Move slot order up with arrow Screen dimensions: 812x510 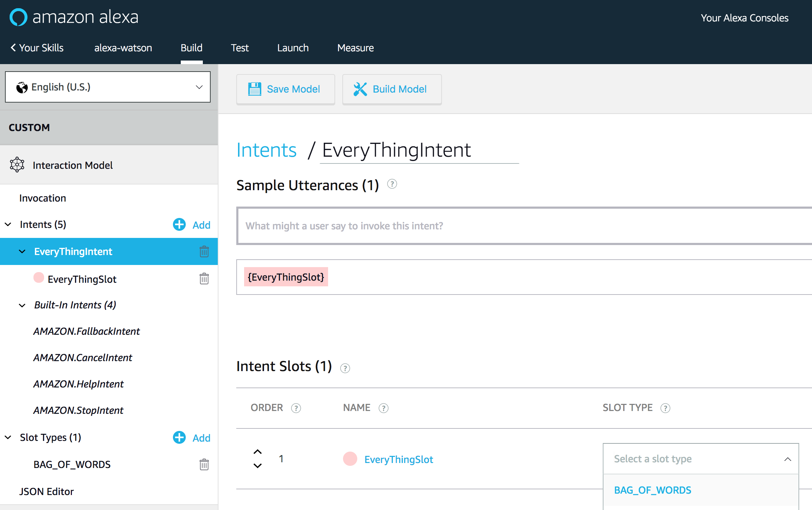coord(257,452)
